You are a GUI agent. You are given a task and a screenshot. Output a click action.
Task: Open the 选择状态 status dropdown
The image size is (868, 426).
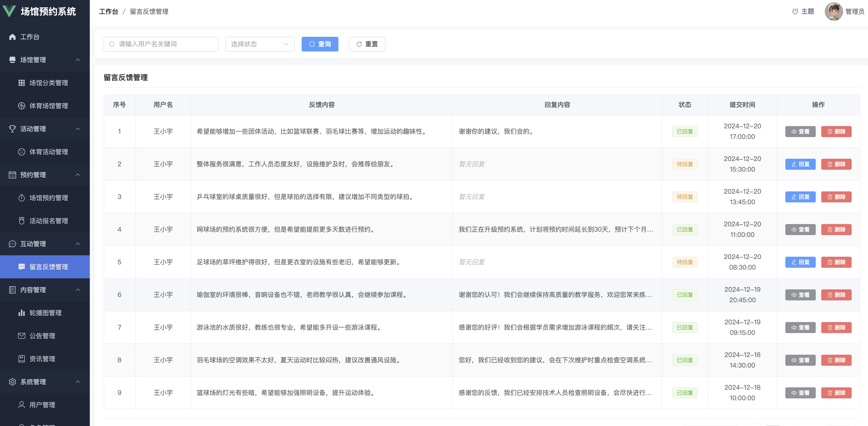[260, 44]
